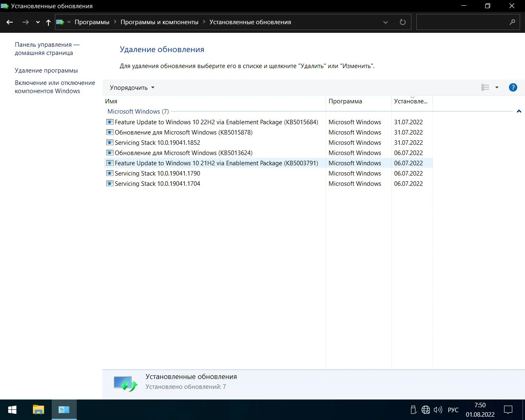525x420 pixels.
Task: Open the view options dropdown arrow
Action: pos(497,87)
